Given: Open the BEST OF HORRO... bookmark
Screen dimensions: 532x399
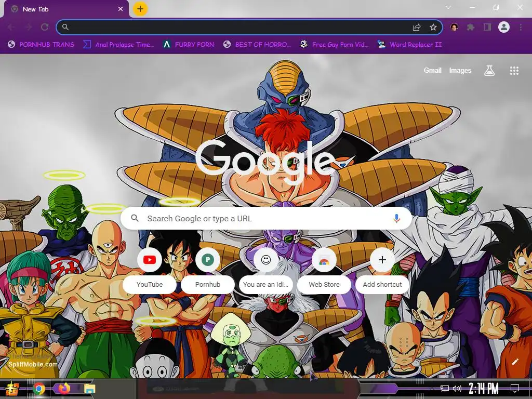Looking at the screenshot, I should coord(257,45).
